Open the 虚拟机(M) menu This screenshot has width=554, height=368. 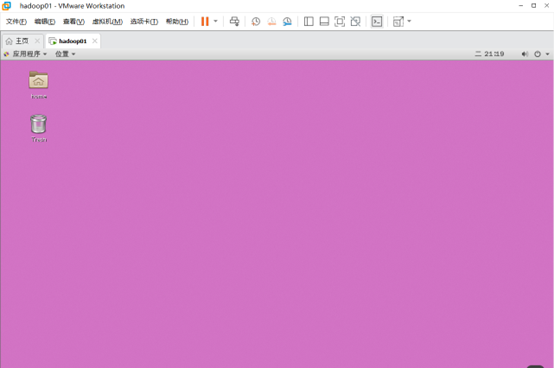[107, 22]
